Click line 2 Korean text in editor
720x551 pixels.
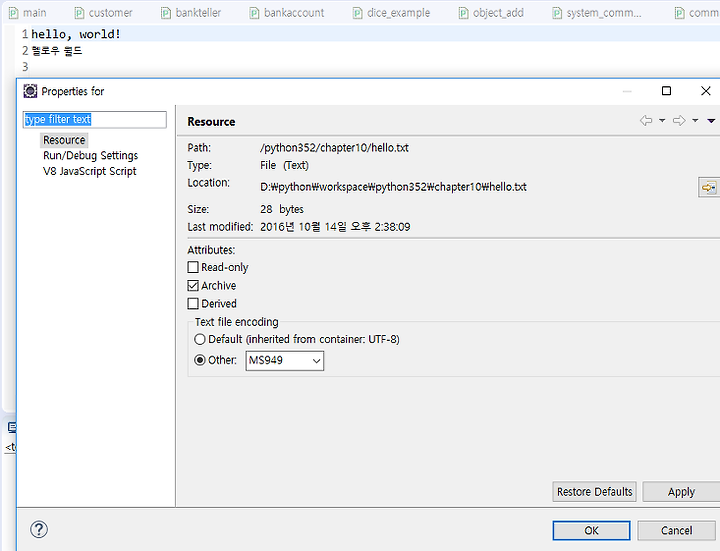(x=56, y=51)
